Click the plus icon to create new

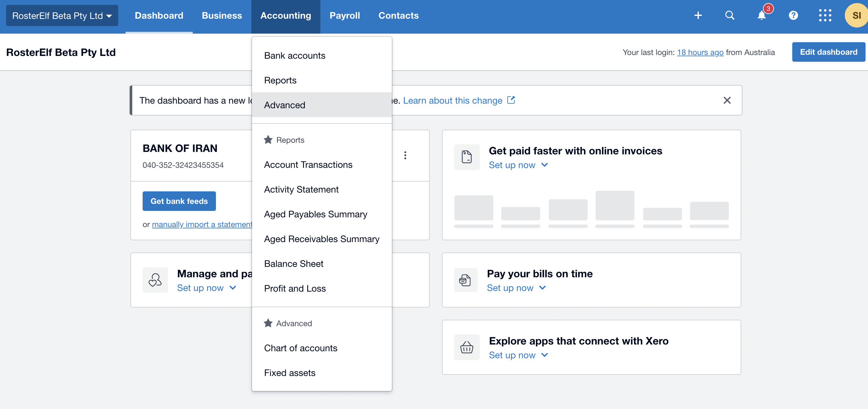[698, 15]
